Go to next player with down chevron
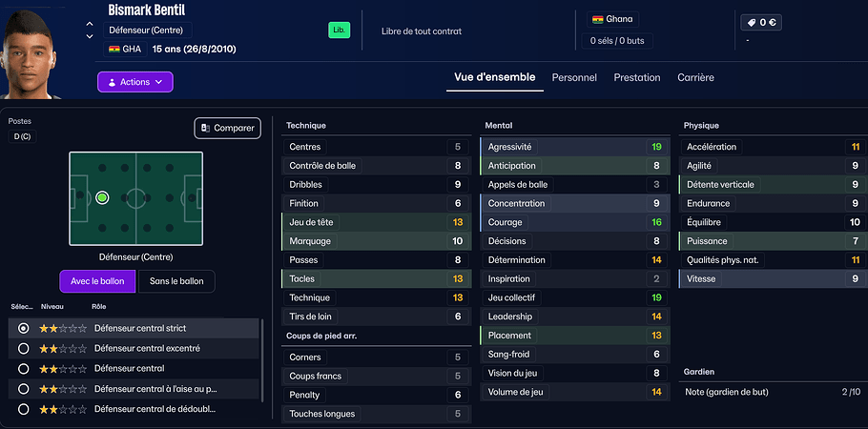 (x=90, y=36)
